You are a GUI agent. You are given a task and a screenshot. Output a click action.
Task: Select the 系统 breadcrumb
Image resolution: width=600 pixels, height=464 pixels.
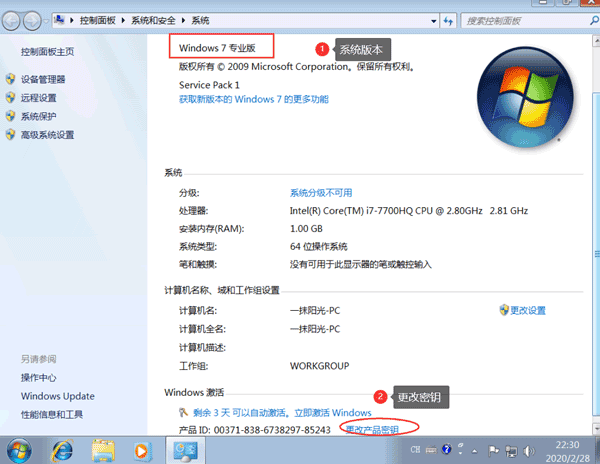pyautogui.click(x=201, y=21)
